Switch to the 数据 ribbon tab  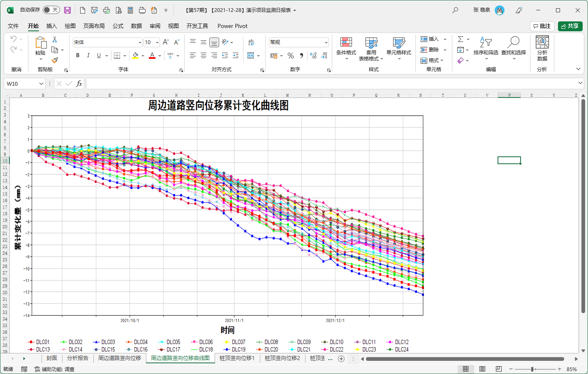pos(137,26)
